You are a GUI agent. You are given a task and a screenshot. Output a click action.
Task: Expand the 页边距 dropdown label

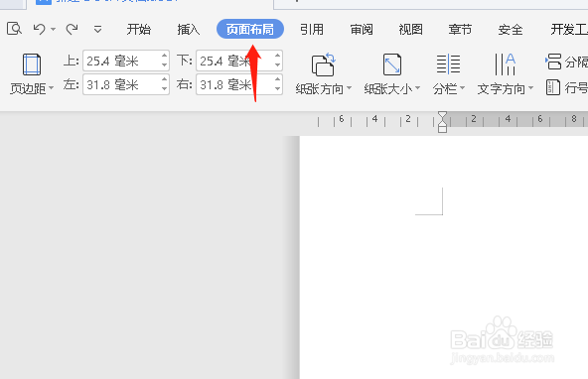[x=32, y=88]
